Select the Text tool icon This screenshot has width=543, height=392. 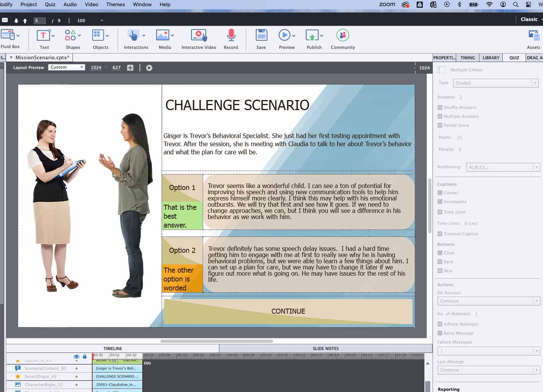[43, 36]
